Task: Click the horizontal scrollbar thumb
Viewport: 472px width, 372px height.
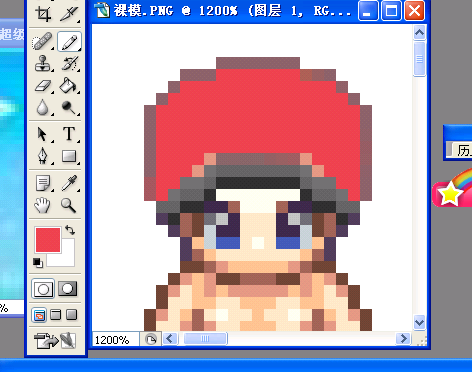Action: click(205, 339)
